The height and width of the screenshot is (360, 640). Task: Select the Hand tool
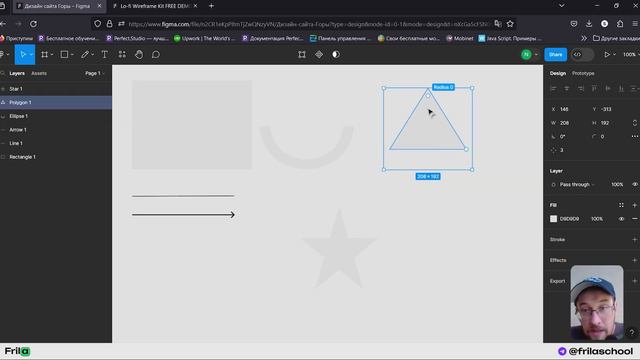pyautogui.click(x=139, y=55)
